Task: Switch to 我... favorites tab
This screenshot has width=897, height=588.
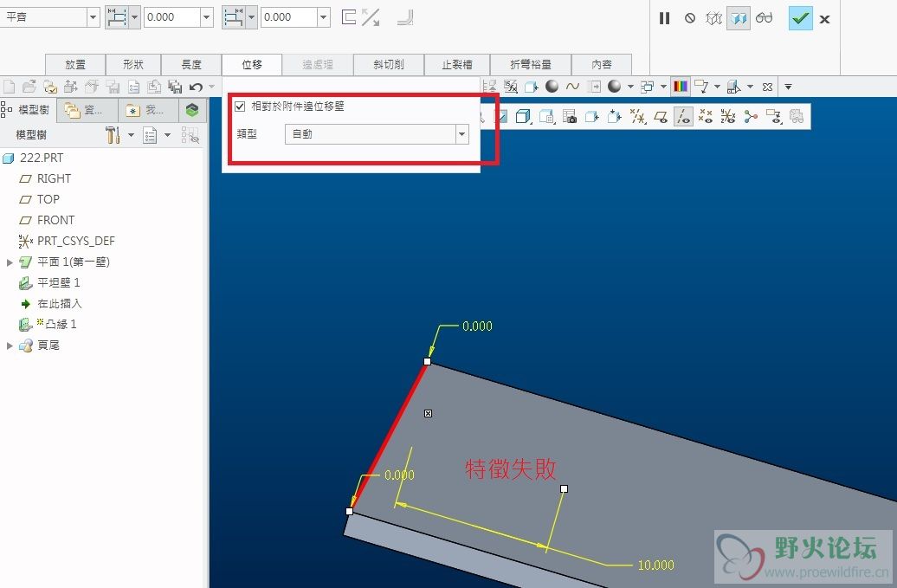Action: 148,110
